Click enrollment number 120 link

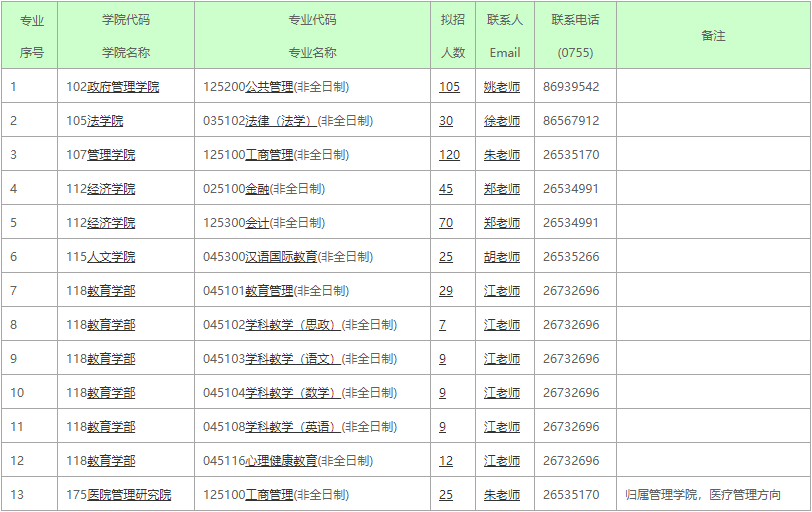pyautogui.click(x=449, y=155)
